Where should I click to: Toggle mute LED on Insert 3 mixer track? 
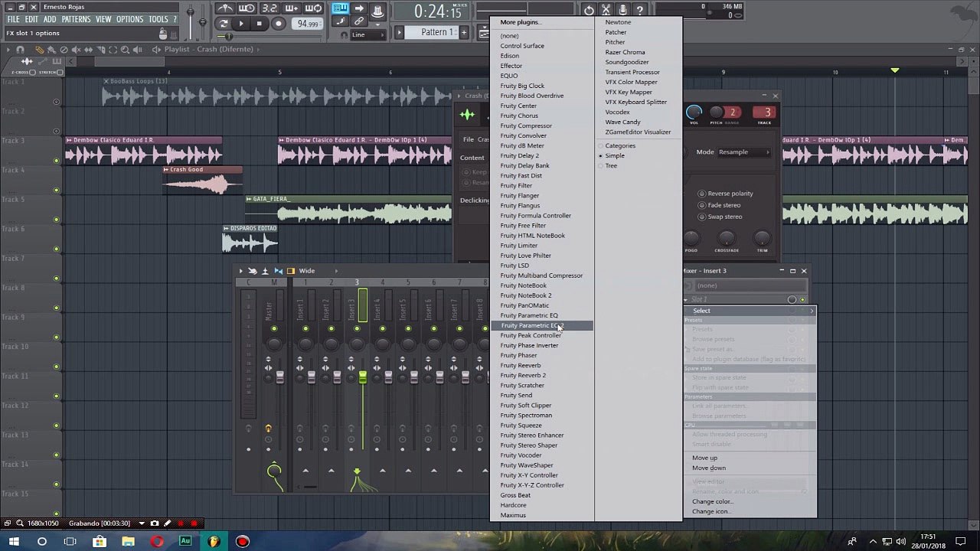tap(357, 329)
